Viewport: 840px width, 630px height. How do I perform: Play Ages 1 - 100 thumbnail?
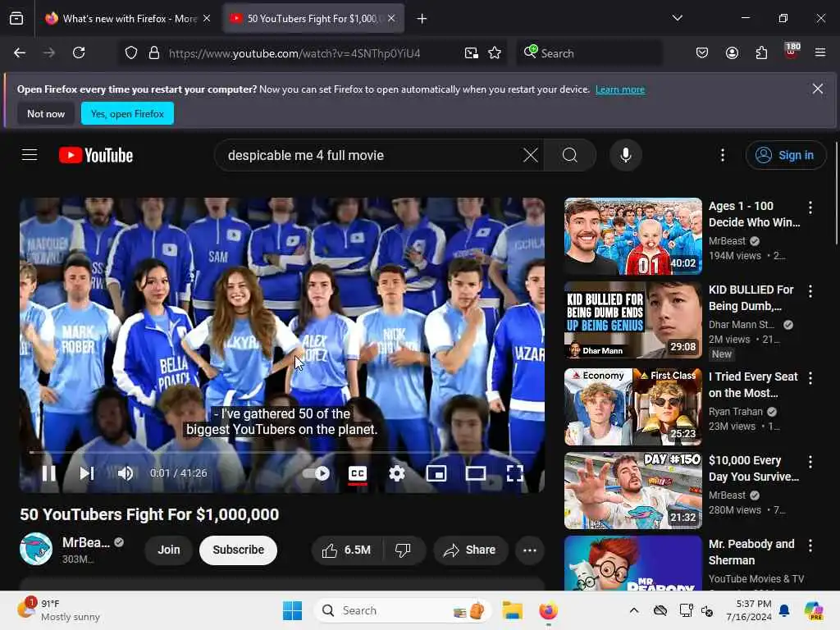[632, 236]
